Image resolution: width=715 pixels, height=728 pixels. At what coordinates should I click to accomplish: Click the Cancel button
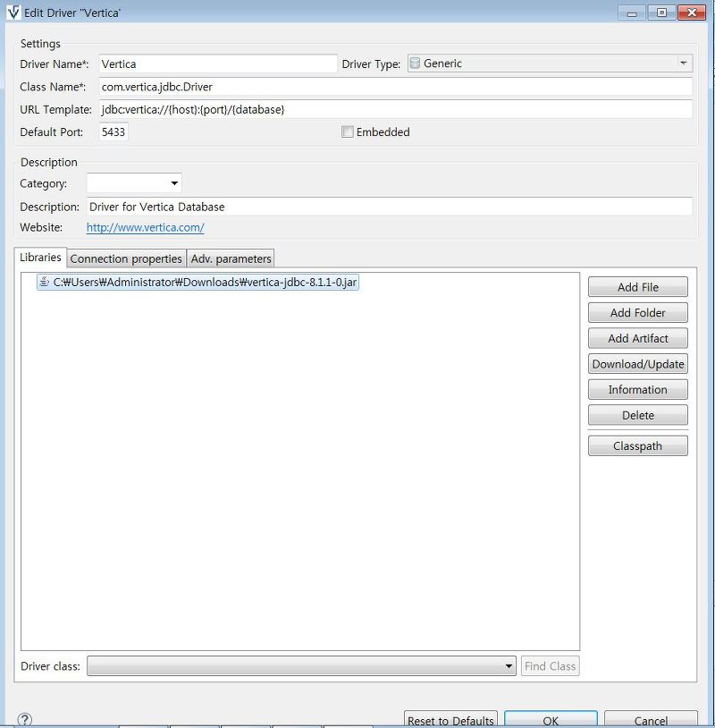click(x=651, y=720)
